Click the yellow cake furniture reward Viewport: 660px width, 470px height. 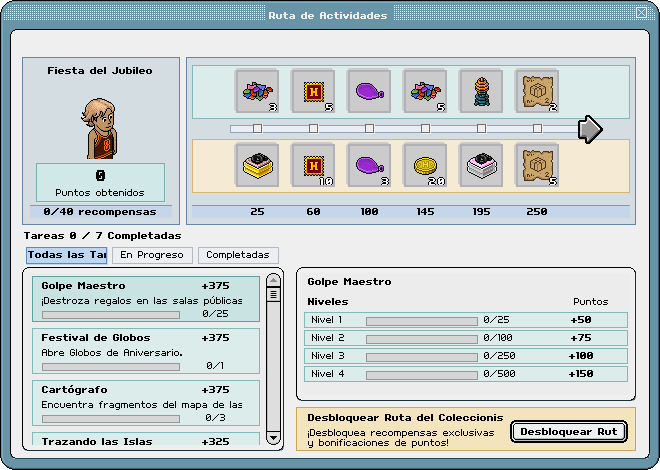pyautogui.click(x=257, y=165)
